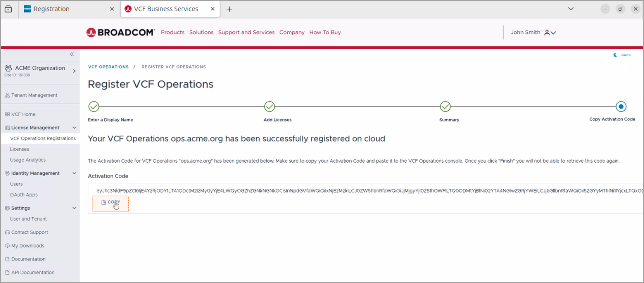The height and width of the screenshot is (283, 644).
Task: Go to the Add Licenses step
Action: [x=270, y=107]
